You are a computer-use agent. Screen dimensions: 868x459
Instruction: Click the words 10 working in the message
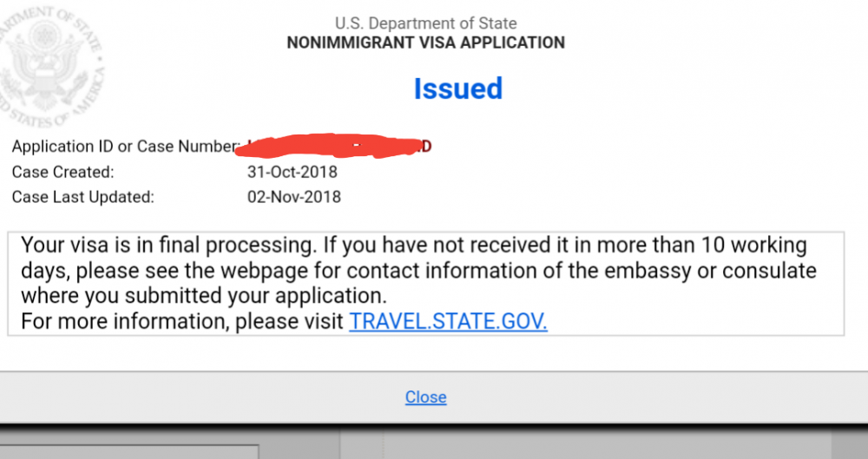tap(754, 245)
